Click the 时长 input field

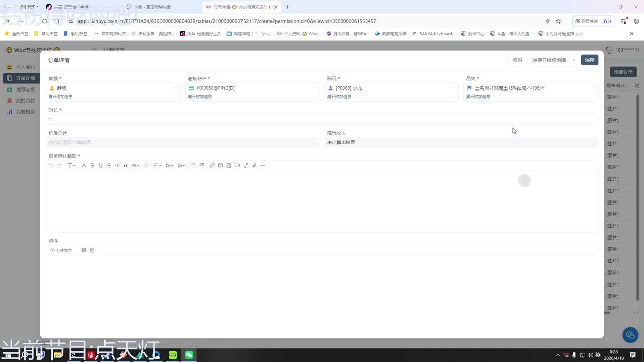coord(322,119)
